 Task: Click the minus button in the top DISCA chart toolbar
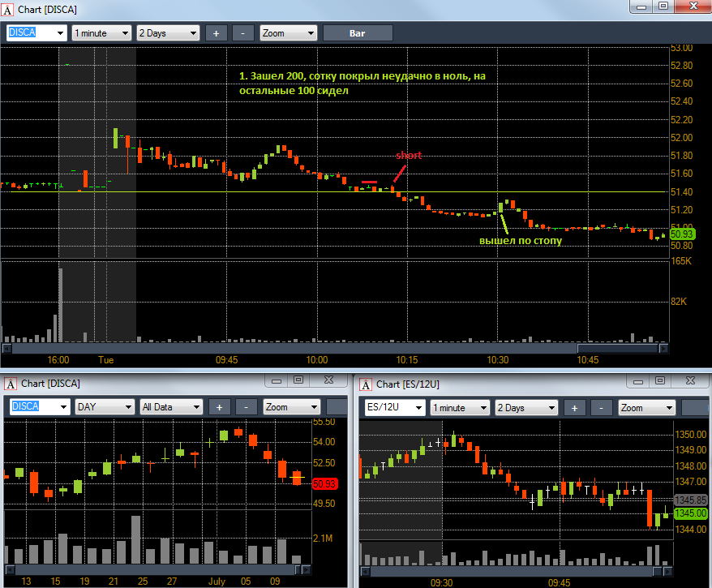tap(242, 33)
